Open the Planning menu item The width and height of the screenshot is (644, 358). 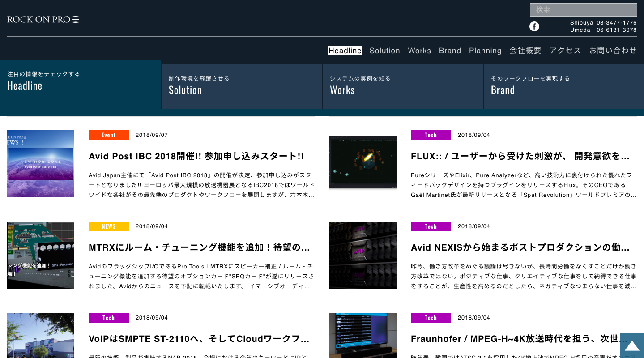pyautogui.click(x=485, y=51)
